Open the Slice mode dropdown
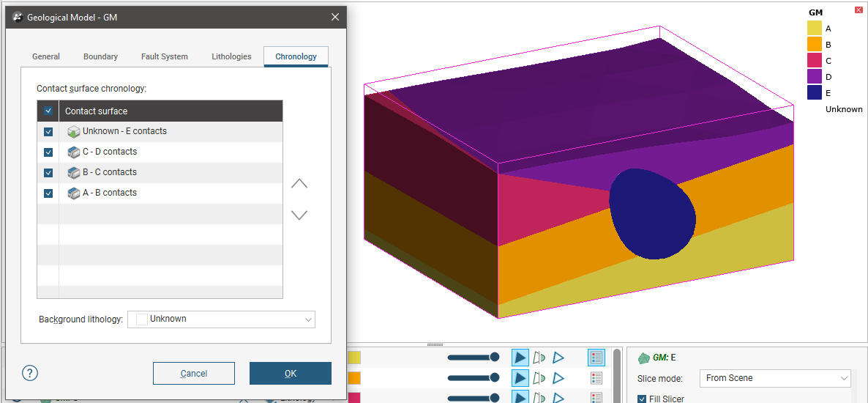 pos(774,378)
